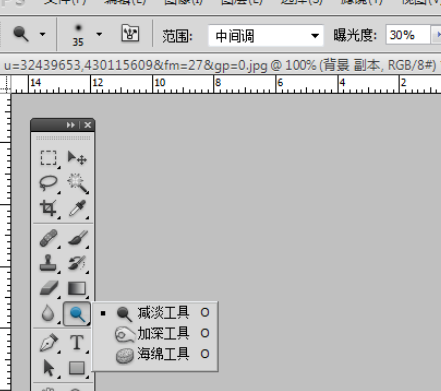
Task: Select the Clone Stamp tool
Action: [x=49, y=263]
